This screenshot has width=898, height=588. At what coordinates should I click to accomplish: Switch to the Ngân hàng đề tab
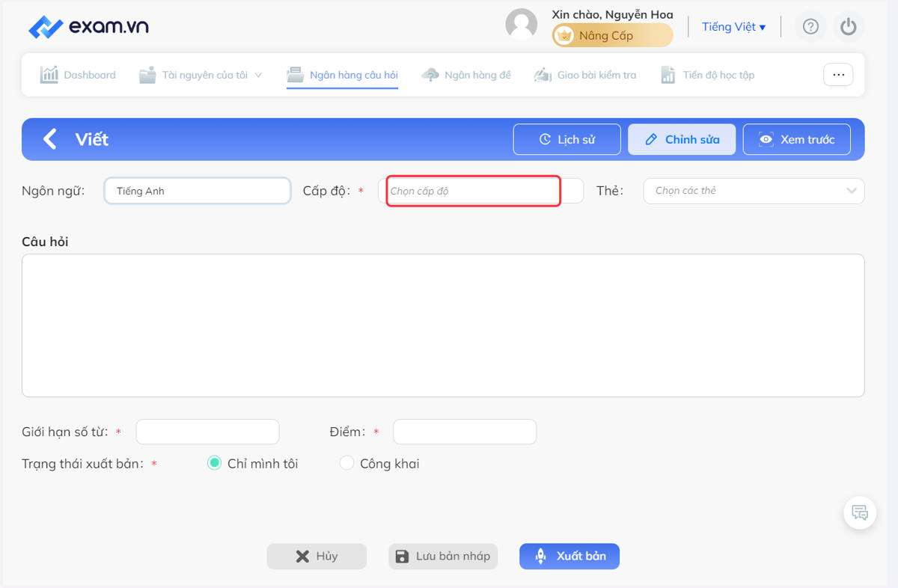[466, 75]
